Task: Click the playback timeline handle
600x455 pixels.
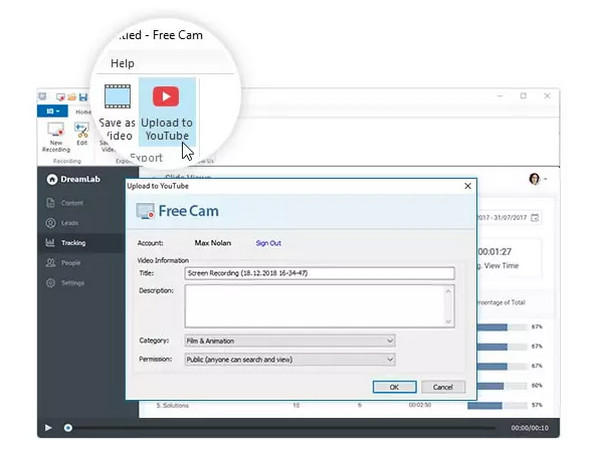Action: (x=68, y=427)
